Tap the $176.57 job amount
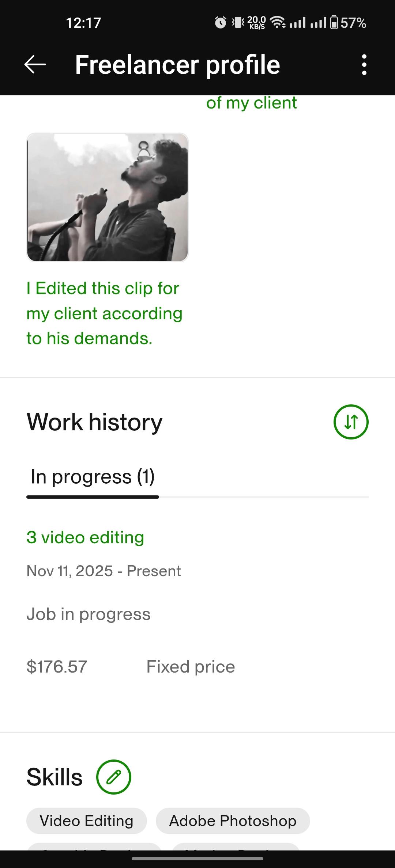 57,667
